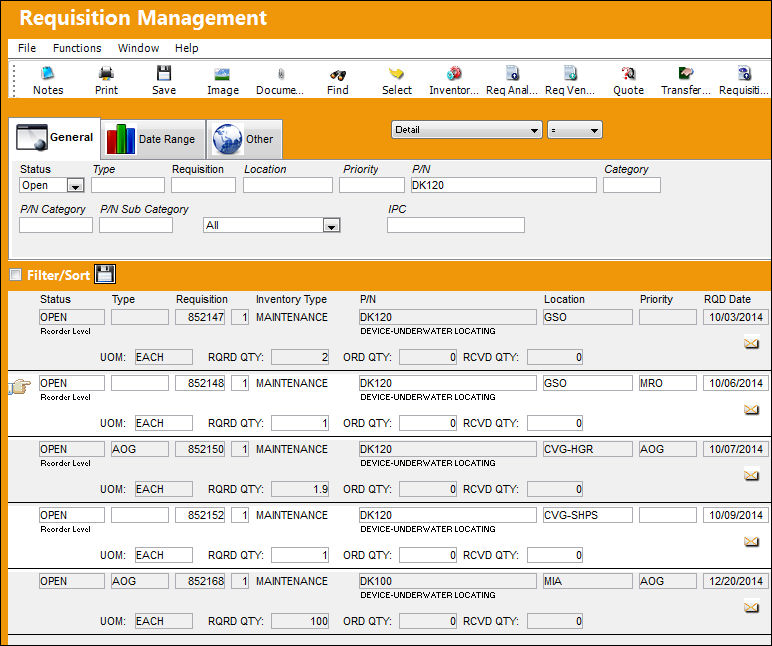Click the Select toolbar icon
This screenshot has height=646, width=772.
coord(396,74)
